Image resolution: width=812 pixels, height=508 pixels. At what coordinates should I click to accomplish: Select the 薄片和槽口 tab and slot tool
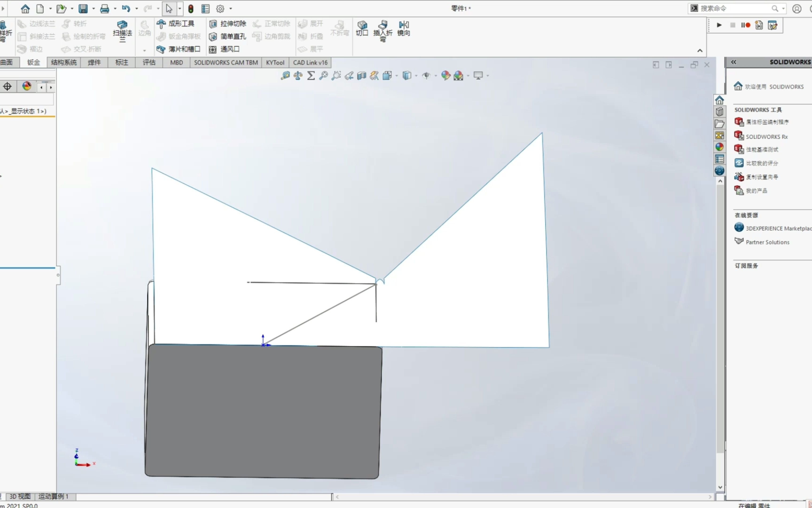tap(179, 49)
